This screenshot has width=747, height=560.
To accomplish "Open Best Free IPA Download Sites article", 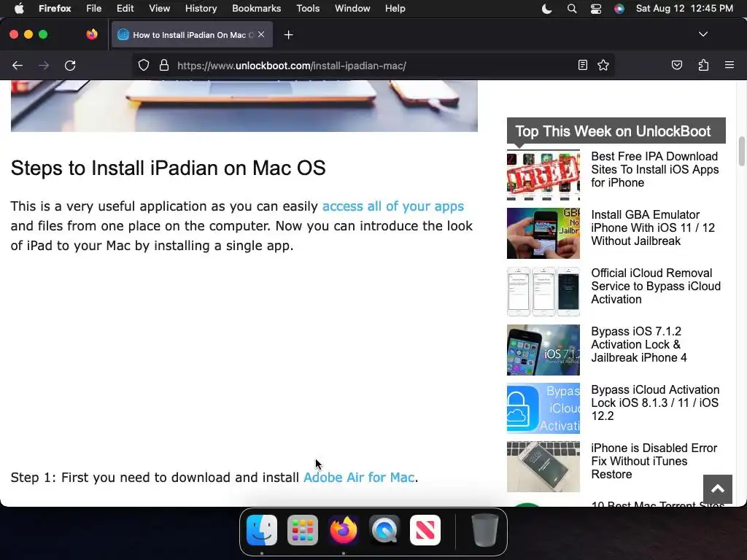I will [x=654, y=169].
